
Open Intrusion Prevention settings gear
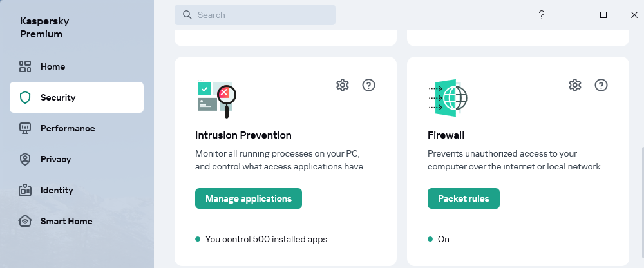(343, 85)
